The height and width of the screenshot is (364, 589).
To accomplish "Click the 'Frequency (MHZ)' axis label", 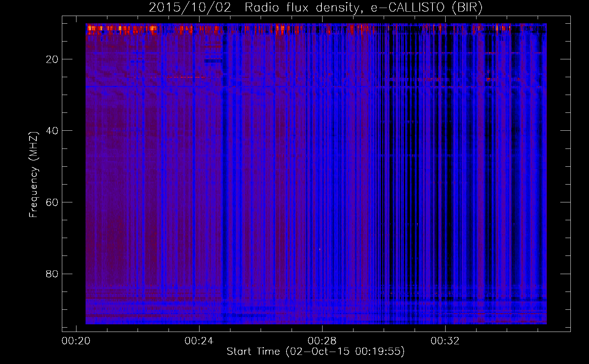I will (x=33, y=175).
